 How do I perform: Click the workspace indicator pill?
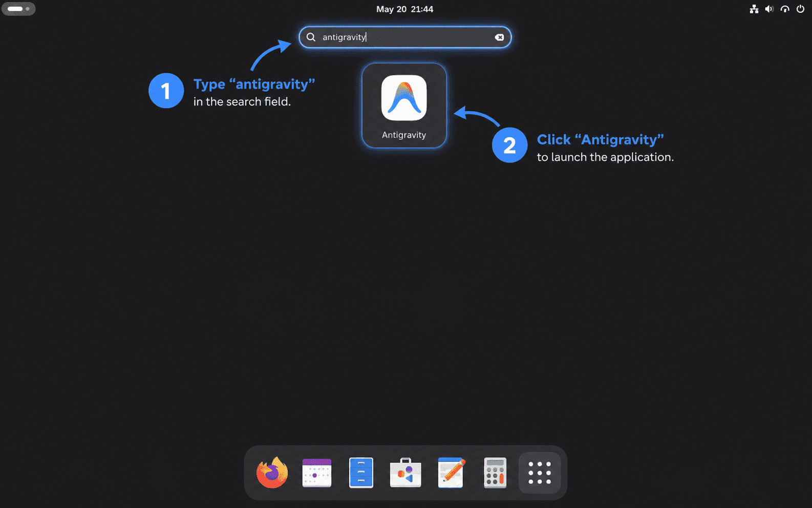click(x=18, y=9)
